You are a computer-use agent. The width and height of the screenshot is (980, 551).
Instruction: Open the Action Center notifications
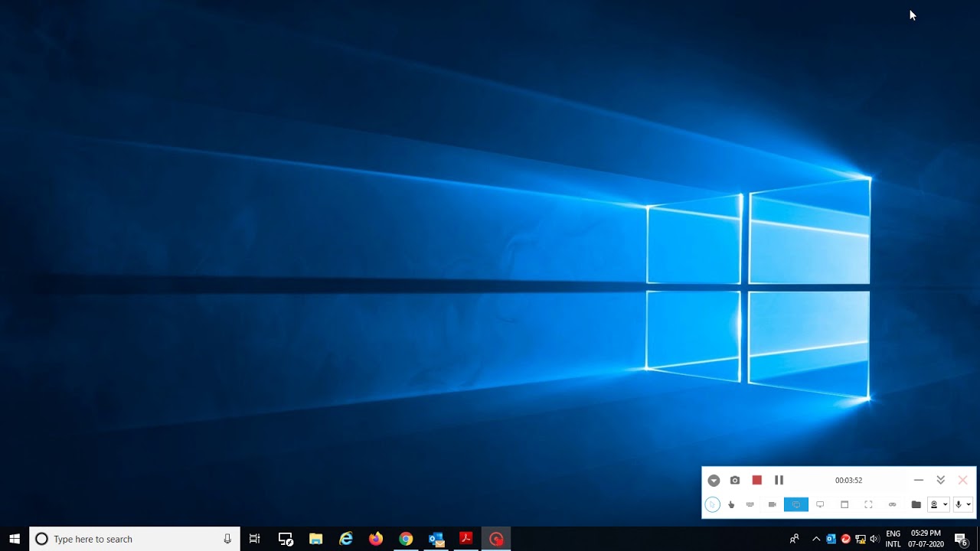click(x=962, y=540)
